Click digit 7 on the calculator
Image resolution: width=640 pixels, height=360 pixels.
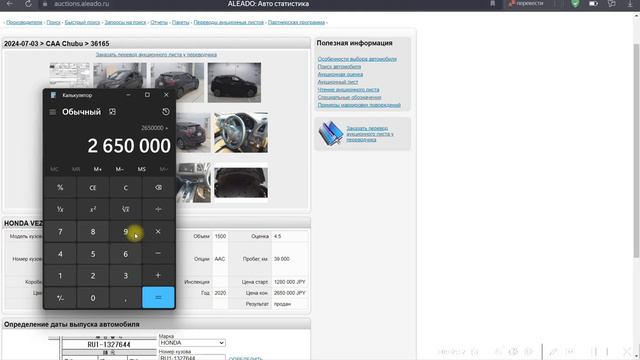point(60,231)
